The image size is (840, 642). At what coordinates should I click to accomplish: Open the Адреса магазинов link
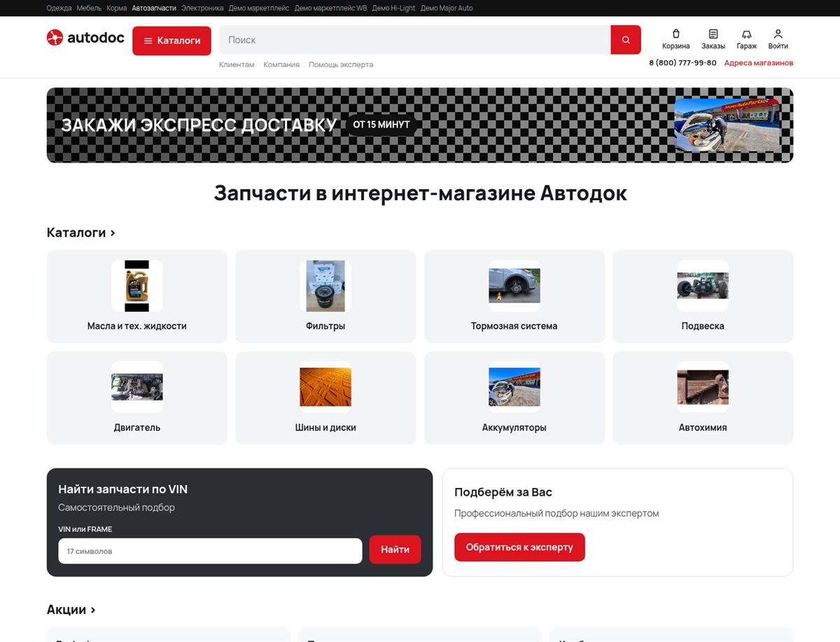point(759,63)
